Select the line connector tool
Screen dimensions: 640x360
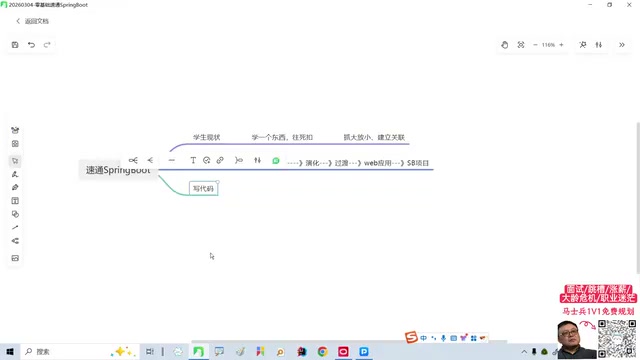(15, 227)
